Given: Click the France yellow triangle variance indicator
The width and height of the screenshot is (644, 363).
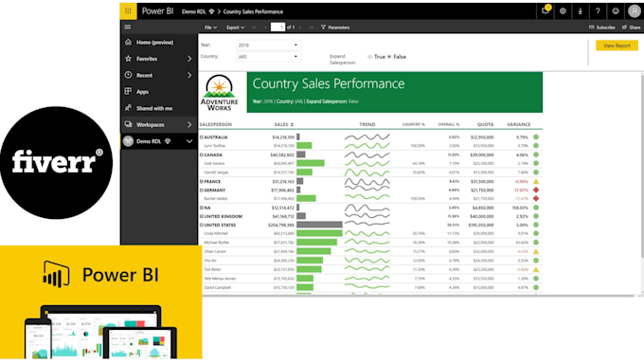Looking at the screenshot, I should pos(536,181).
